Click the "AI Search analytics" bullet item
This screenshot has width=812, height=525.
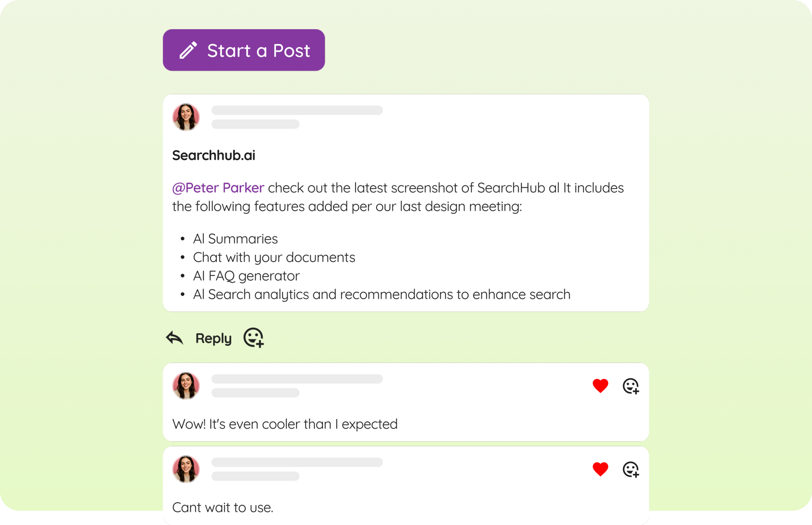click(x=382, y=295)
